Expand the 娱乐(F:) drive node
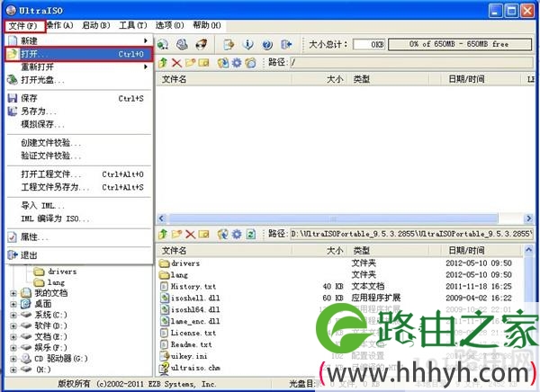The image size is (540, 392). tap(13, 348)
